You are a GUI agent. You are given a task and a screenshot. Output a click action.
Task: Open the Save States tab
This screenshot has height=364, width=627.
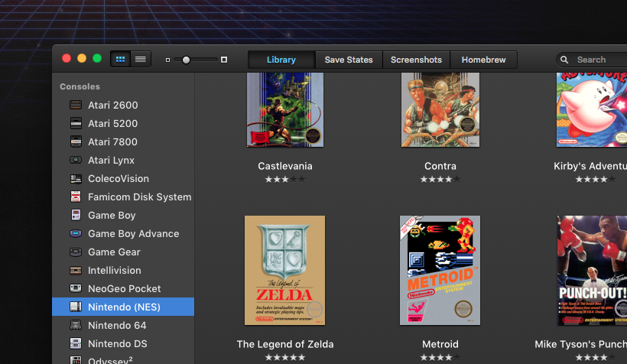tap(349, 60)
